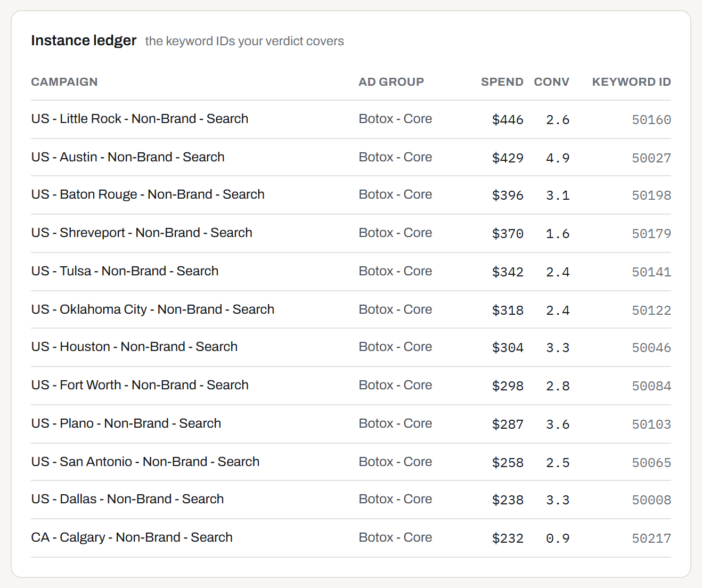Select campaign US - San Antonio - Non-Brand - Search
Viewport: 702px width, 588px height.
[x=145, y=462]
